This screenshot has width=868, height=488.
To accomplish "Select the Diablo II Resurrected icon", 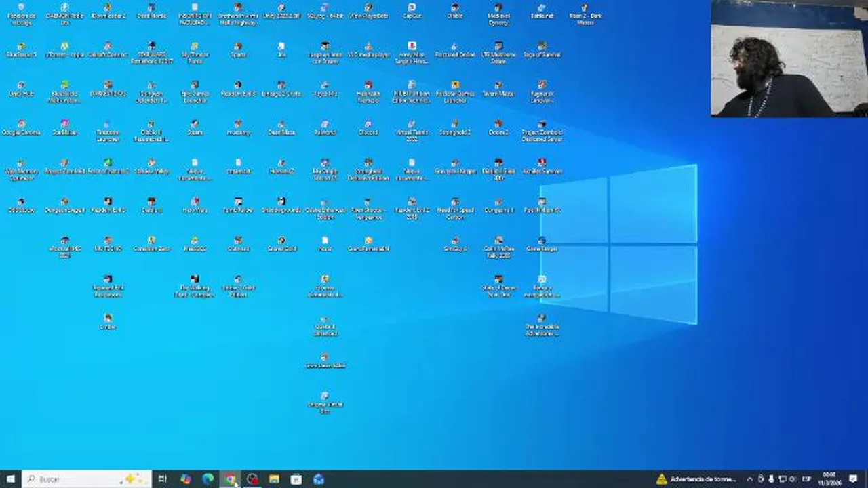I will [151, 131].
